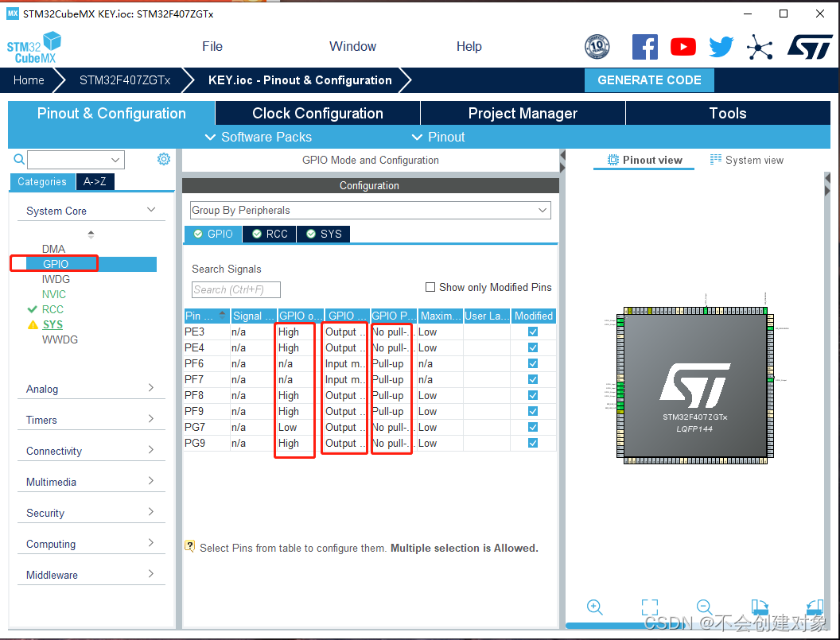Click the RCC green checkmark icon
The height and width of the screenshot is (640, 840).
tap(32, 309)
